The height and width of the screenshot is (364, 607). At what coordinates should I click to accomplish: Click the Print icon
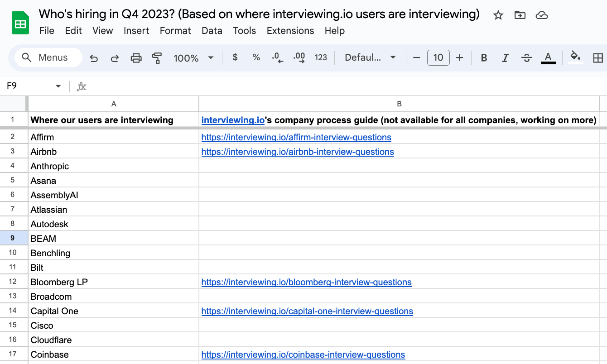[136, 57]
